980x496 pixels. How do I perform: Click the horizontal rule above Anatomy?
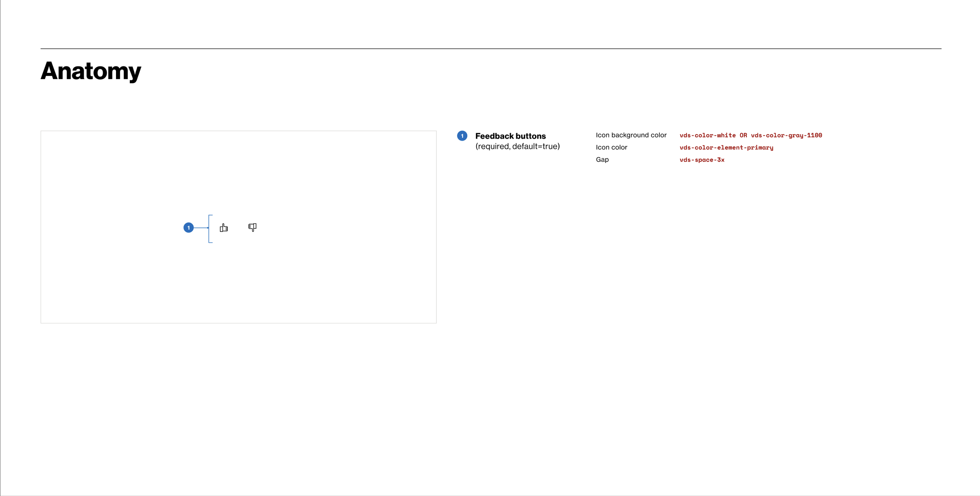pyautogui.click(x=490, y=49)
